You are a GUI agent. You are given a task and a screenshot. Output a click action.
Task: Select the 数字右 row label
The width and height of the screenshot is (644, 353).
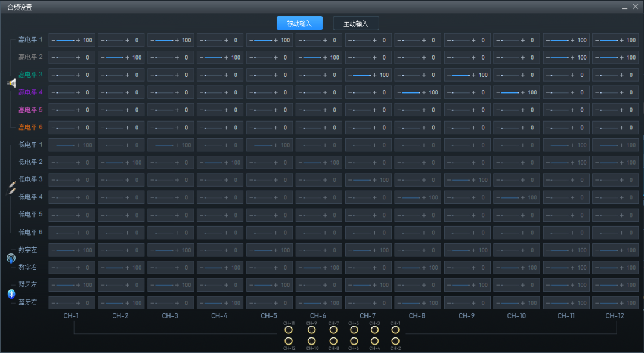(27, 267)
